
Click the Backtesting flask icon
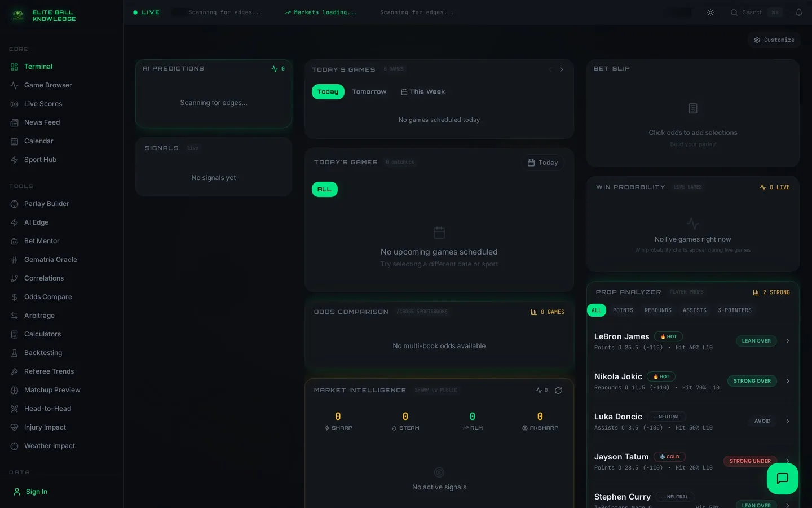(14, 353)
